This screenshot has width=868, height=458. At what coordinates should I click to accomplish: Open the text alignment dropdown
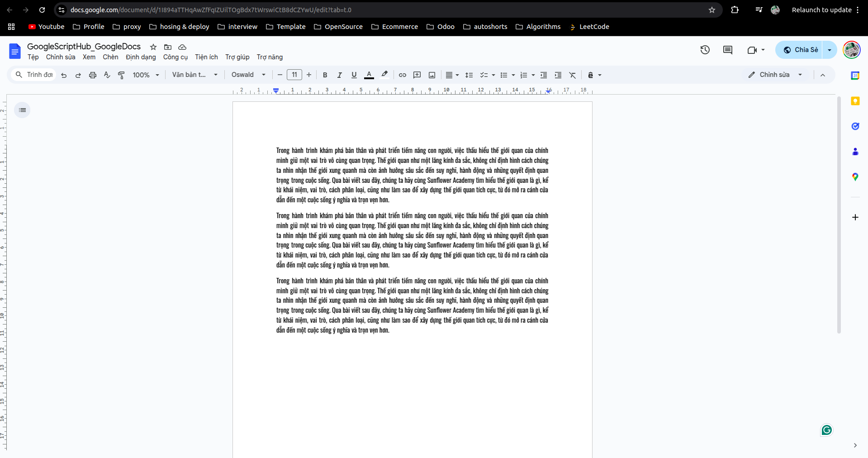(452, 75)
